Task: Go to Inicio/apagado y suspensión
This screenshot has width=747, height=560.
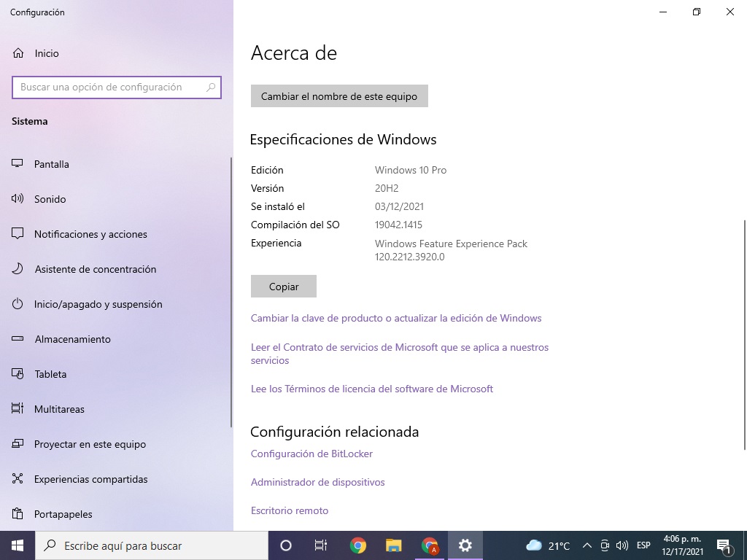Action: point(98,304)
